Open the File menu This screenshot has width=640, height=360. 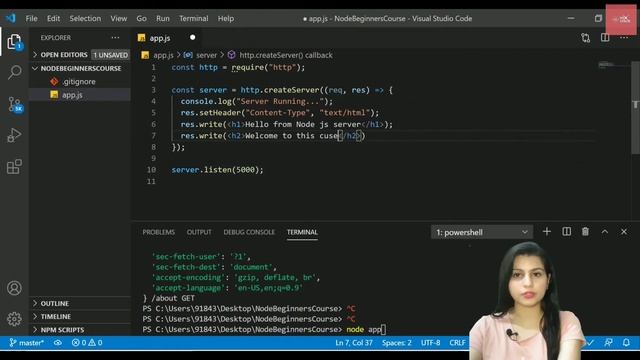tap(31, 18)
